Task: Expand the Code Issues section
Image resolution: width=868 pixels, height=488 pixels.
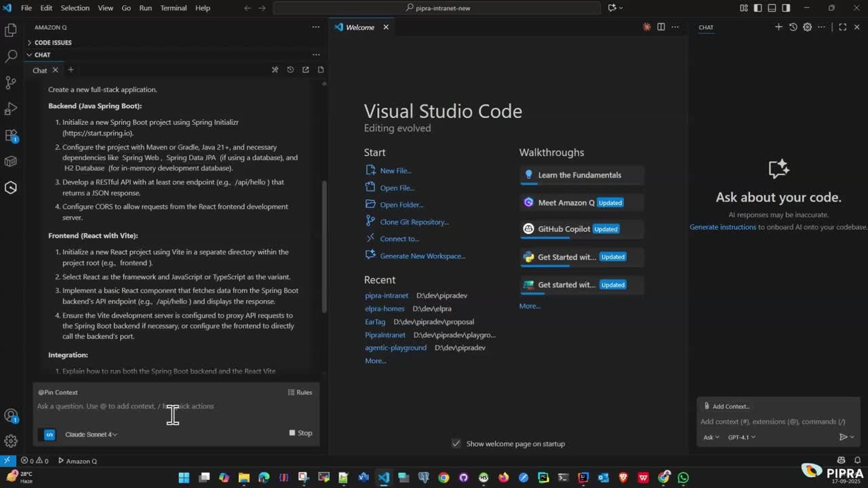Action: click(x=52, y=43)
